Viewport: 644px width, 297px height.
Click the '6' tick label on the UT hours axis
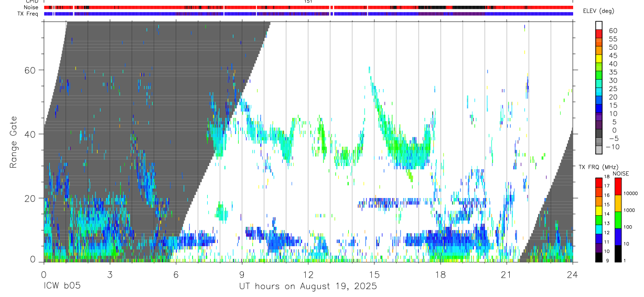click(x=176, y=274)
